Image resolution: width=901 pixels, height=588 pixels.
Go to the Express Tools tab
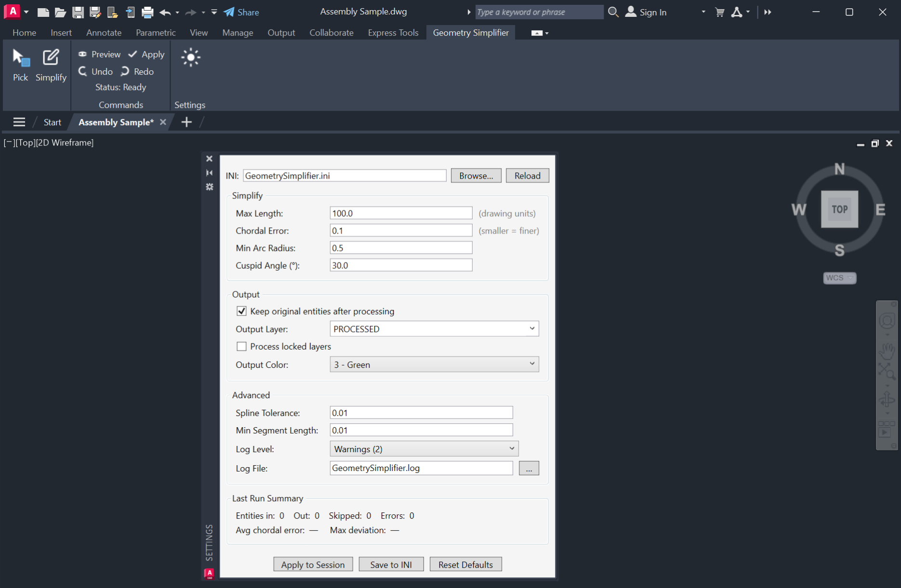393,33
